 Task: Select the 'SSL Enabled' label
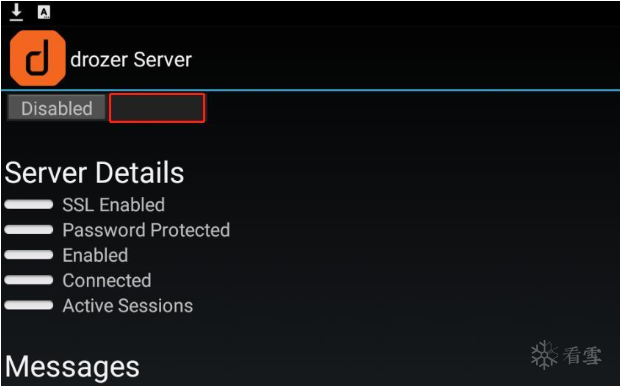[113, 205]
